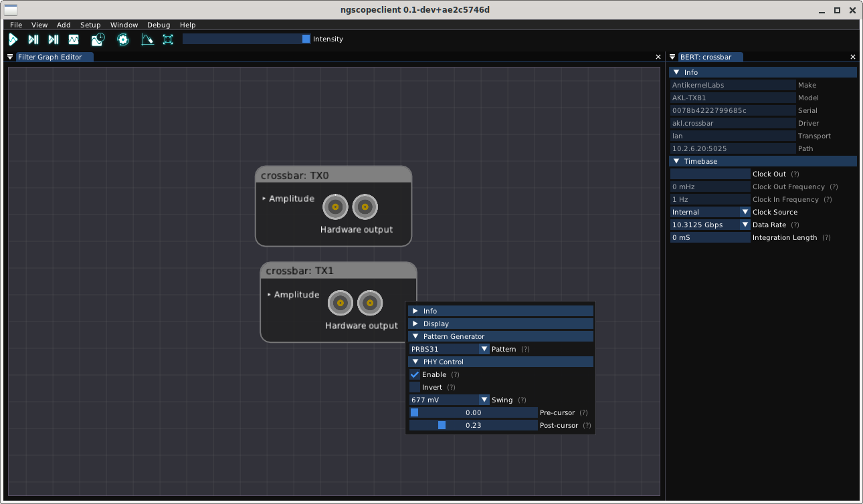Click Clock Out Frequency field 0 mHz
This screenshot has height=504, width=863.
[710, 186]
